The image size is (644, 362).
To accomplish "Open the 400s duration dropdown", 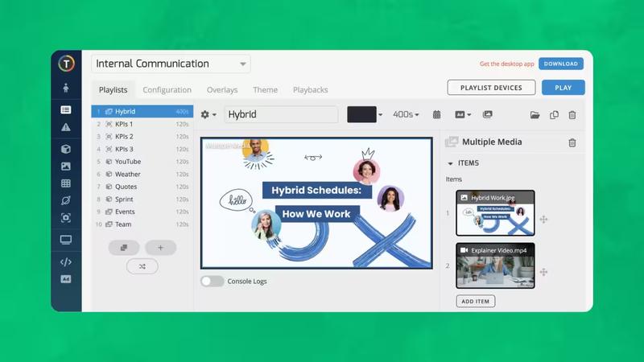I will tap(406, 114).
